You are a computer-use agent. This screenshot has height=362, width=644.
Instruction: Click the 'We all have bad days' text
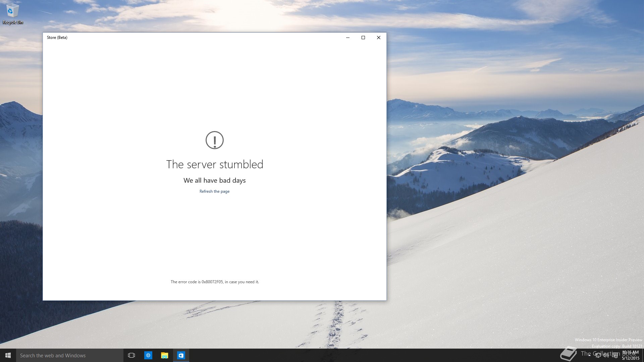215,180
